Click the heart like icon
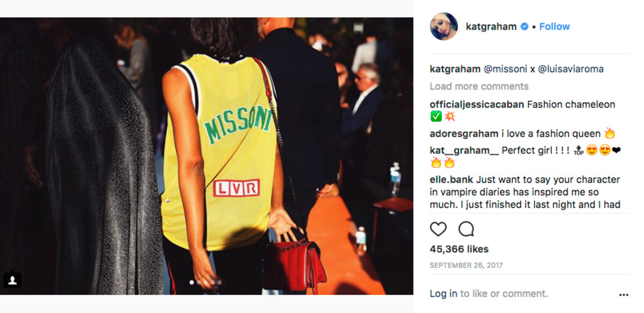 (438, 229)
